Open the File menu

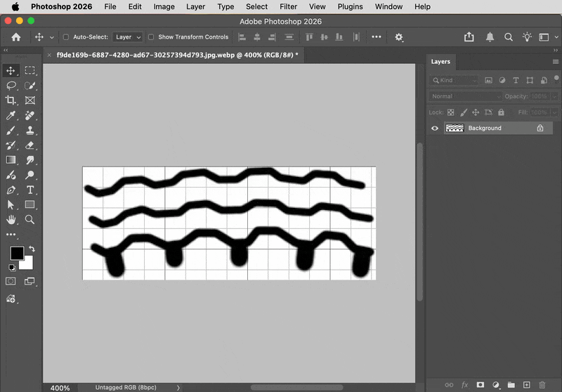(x=110, y=6)
